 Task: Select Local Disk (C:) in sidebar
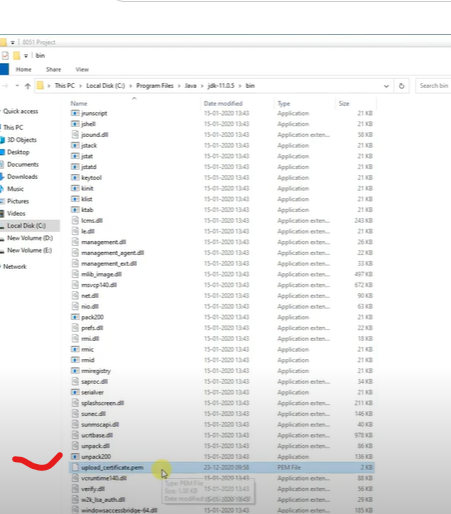coord(26,226)
